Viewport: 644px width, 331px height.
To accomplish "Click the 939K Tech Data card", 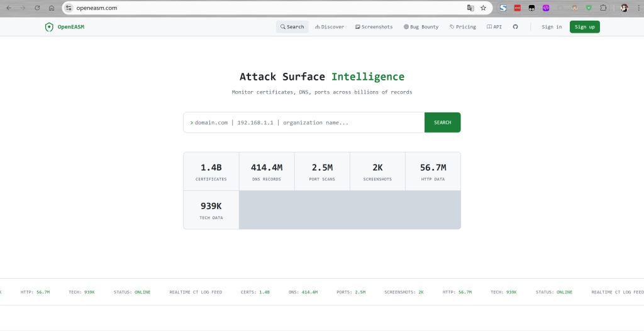I will pos(211,210).
